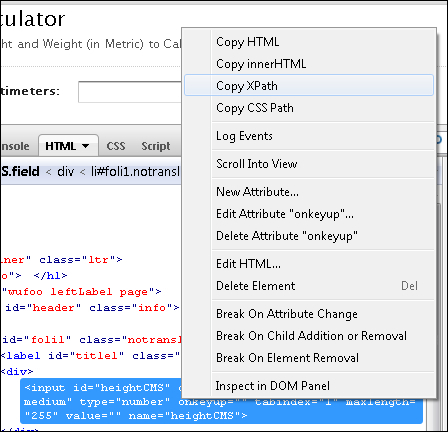This screenshot has height=432, width=448.
Task: Select the class="ltr" container node
Action: tap(61, 260)
